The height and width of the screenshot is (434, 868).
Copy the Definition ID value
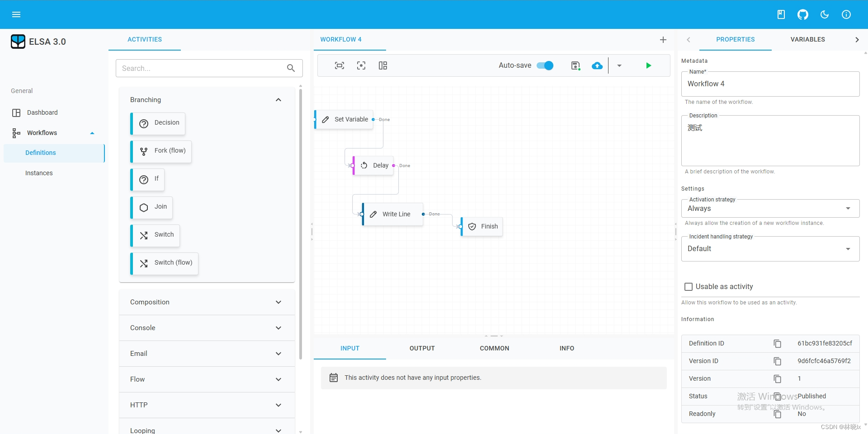[x=777, y=344]
